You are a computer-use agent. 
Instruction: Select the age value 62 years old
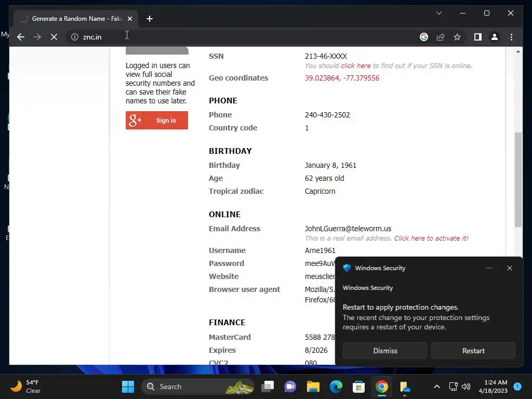click(324, 178)
